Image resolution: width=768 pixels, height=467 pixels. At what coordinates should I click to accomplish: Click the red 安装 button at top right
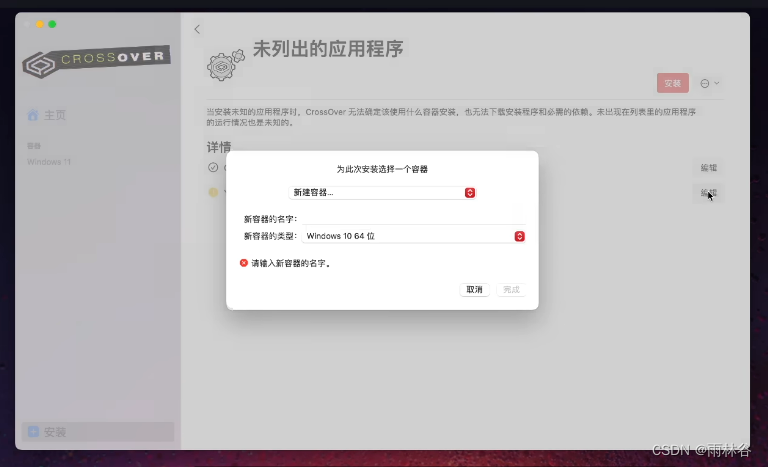[x=672, y=83]
